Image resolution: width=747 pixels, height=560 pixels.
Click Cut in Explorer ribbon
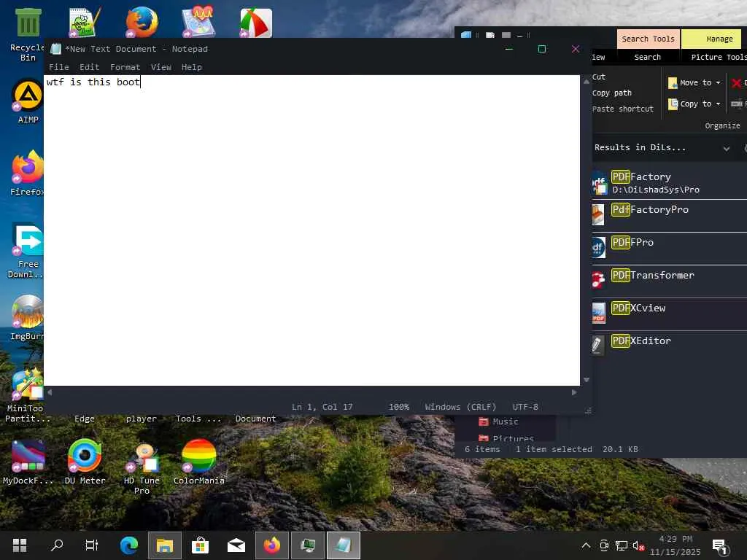[599, 77]
